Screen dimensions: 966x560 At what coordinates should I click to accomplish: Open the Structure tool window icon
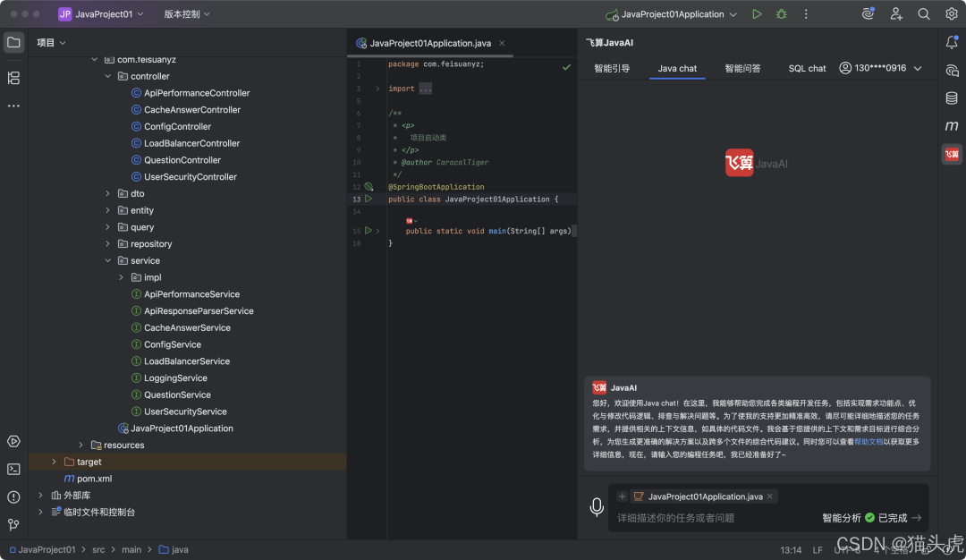pos(13,78)
